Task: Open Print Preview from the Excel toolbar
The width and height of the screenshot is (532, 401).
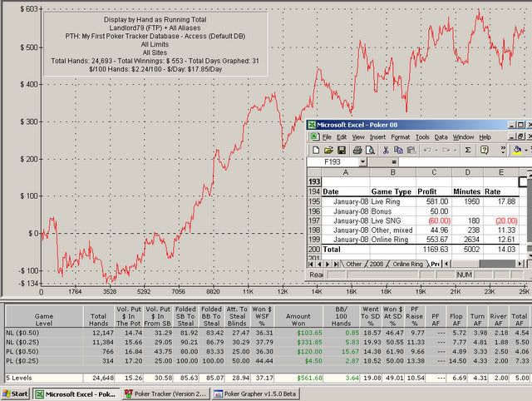Action: click(x=370, y=150)
